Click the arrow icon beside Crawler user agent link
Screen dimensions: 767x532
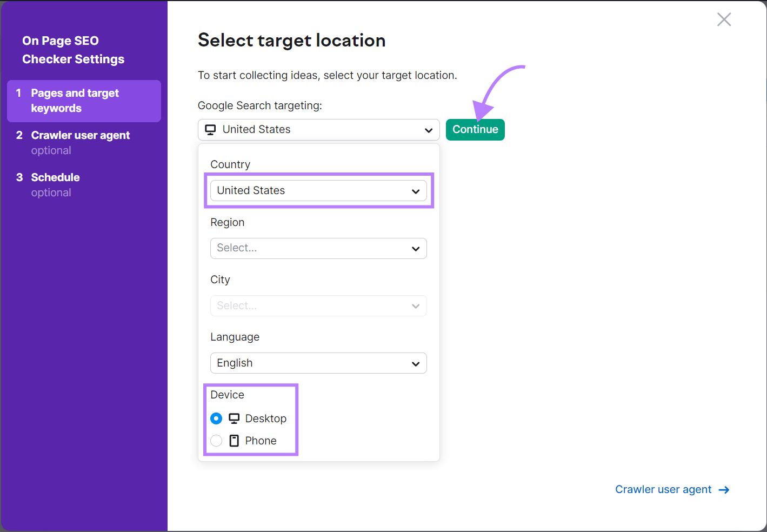click(724, 490)
